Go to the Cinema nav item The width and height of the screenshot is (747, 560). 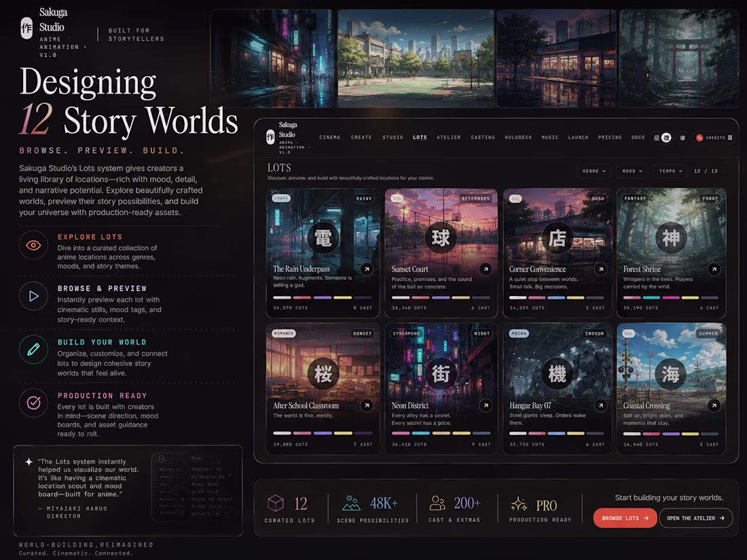[329, 138]
